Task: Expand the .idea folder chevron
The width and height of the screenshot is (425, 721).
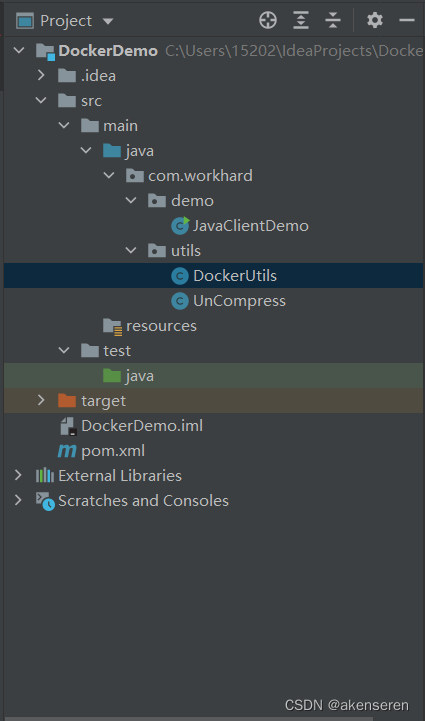Action: [x=41, y=75]
